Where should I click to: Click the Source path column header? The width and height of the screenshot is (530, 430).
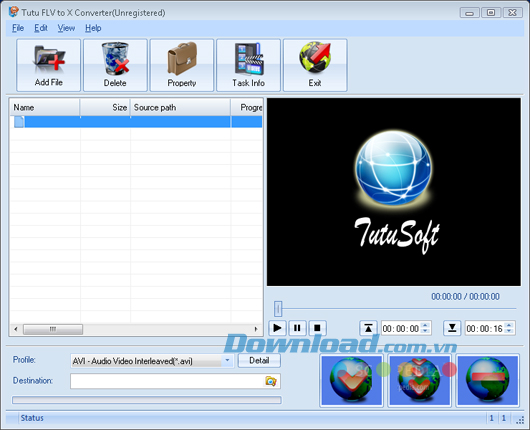click(x=180, y=108)
